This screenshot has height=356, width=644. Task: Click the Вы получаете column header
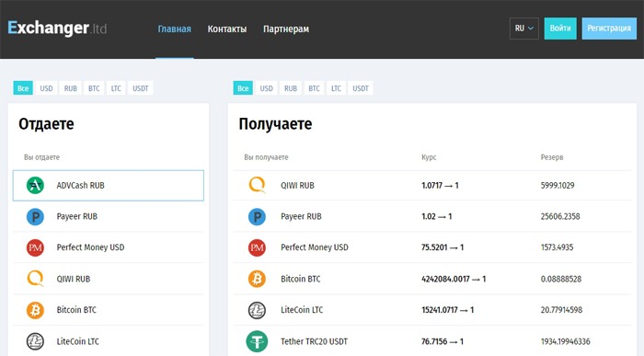[266, 157]
